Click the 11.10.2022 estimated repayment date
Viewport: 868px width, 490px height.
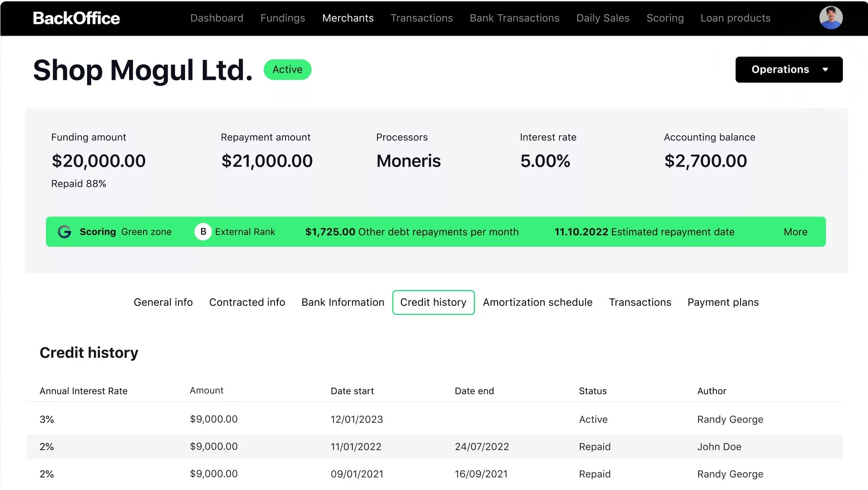tap(644, 232)
